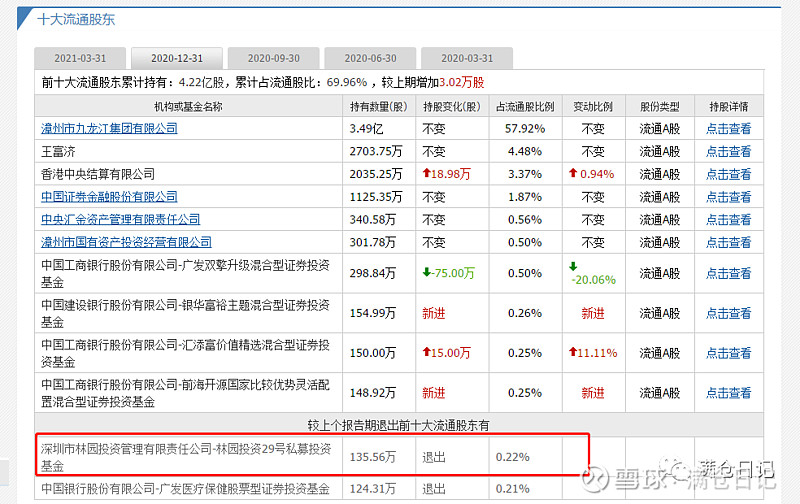Click the red 15.00万 increase value
Viewport: 800px width, 504px height.
tap(446, 353)
